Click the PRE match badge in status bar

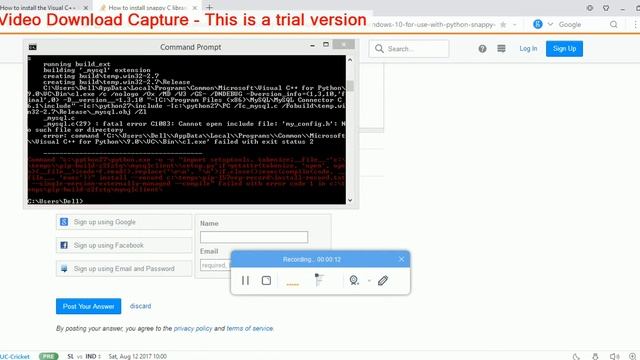coord(49,356)
